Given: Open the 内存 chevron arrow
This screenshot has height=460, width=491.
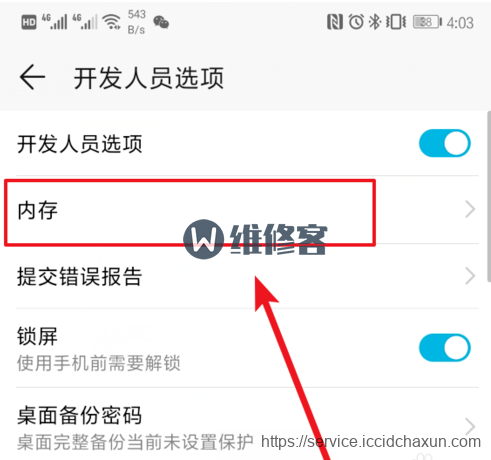Looking at the screenshot, I should (x=470, y=209).
